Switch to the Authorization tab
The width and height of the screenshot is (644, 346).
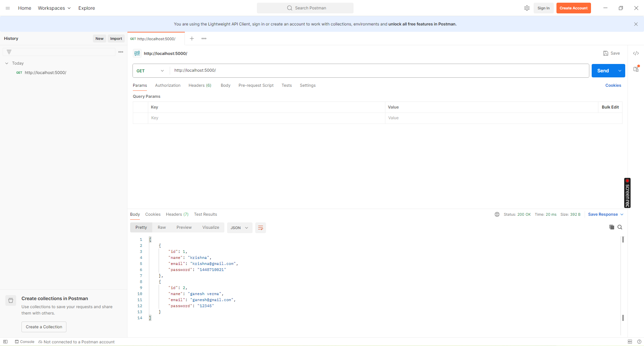pyautogui.click(x=168, y=85)
